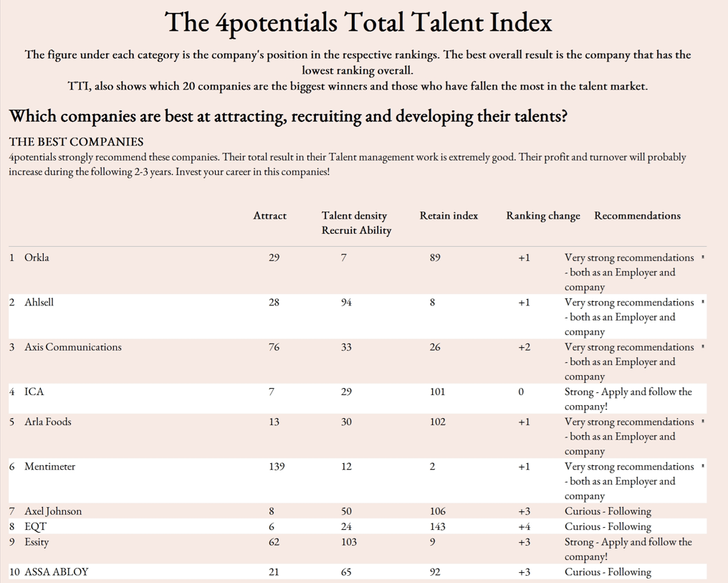
Task: Click the small marker in Mentimeter's row
Action: (702, 465)
